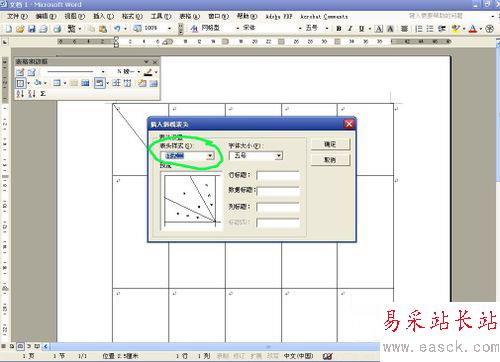Click the row title input field
Image resolution: width=500 pixels, height=362 pixels.
278,175
